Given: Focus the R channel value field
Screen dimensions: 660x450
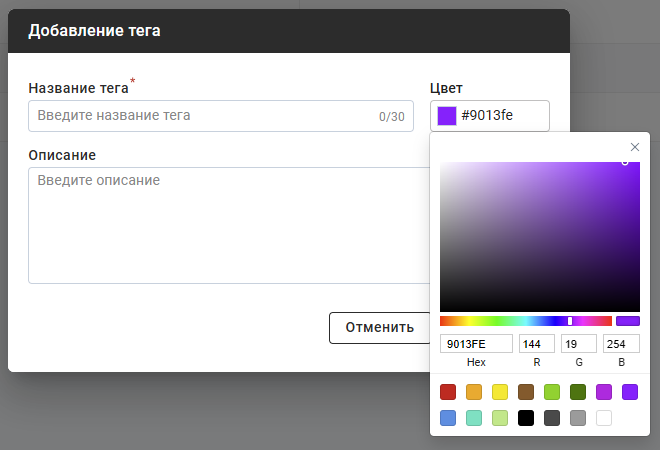Looking at the screenshot, I should [x=536, y=344].
